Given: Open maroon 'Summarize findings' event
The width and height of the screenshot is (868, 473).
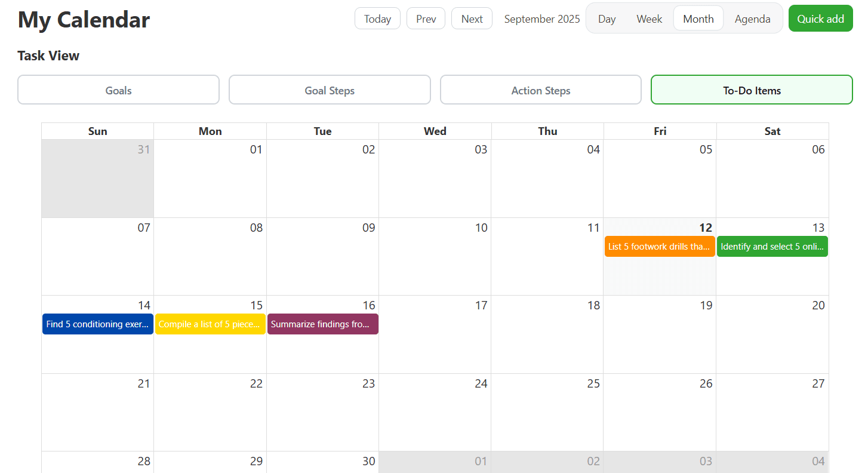Looking at the screenshot, I should click(x=322, y=324).
